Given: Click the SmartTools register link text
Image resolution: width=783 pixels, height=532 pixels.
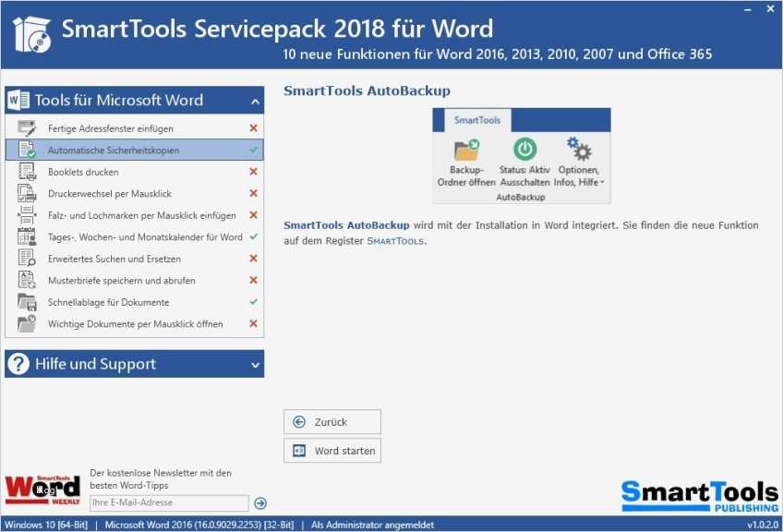Looking at the screenshot, I should (395, 241).
